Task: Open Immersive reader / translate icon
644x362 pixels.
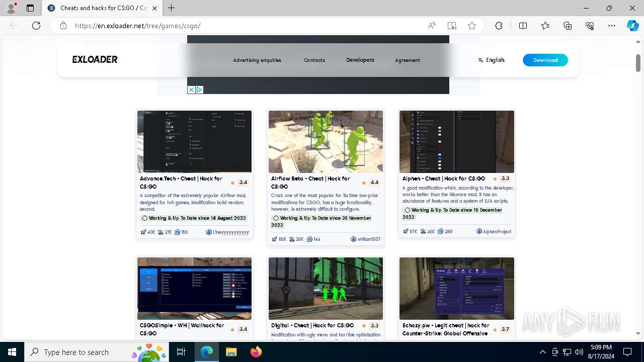Action: pos(452,26)
